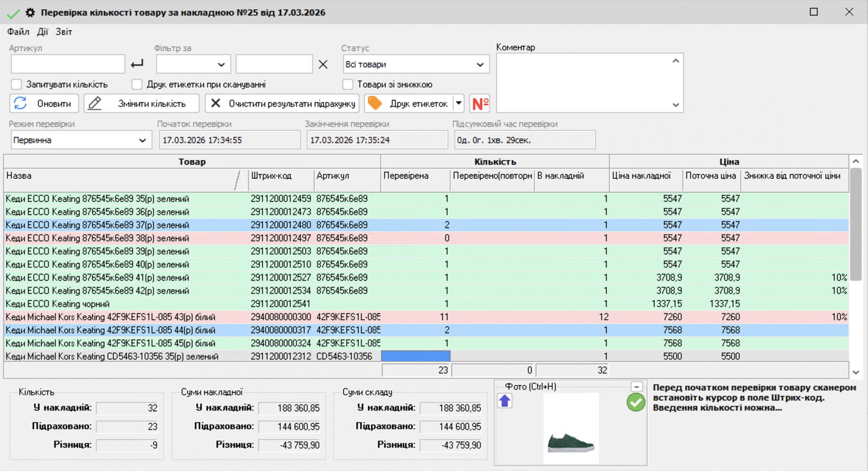The width and height of the screenshot is (868, 471).
Task: Click the blue up arrow in photo panel
Action: pyautogui.click(x=505, y=401)
